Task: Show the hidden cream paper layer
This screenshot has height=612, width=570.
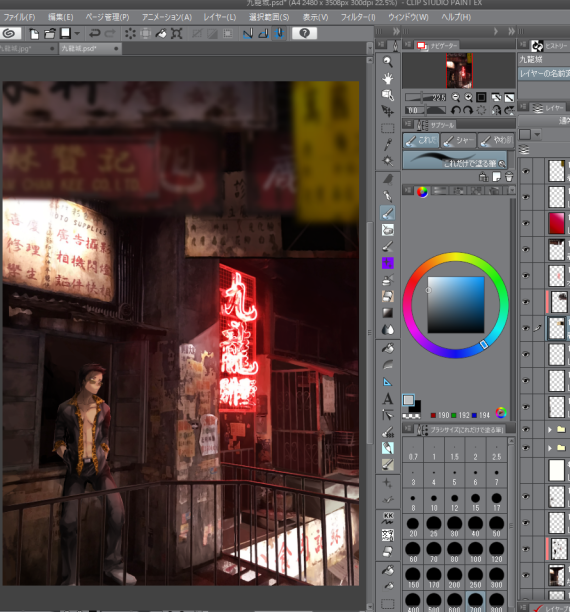Action: (526, 470)
